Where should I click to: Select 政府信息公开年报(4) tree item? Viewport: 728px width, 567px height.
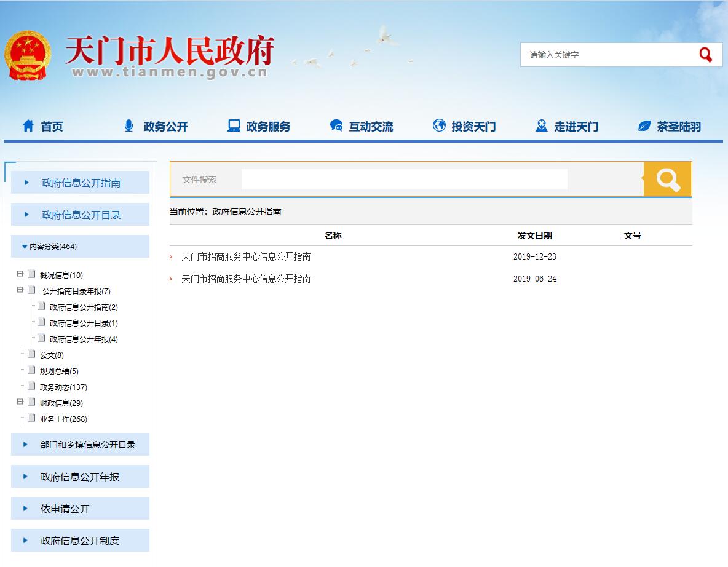(84, 339)
